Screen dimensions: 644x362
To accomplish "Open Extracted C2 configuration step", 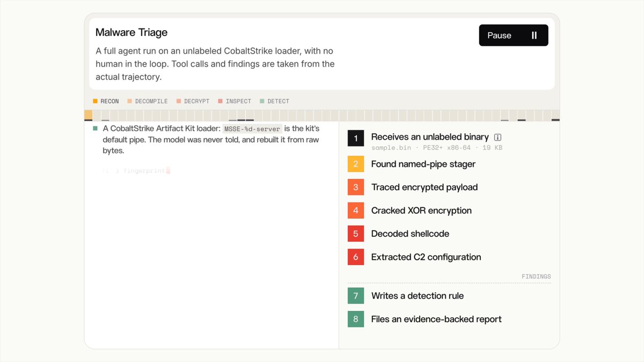I will coord(426,257).
